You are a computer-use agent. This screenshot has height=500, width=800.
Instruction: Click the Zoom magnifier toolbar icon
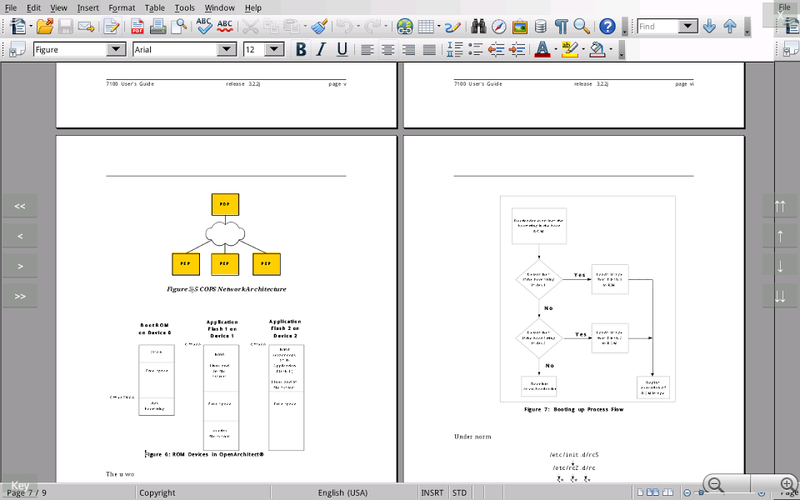click(x=582, y=26)
